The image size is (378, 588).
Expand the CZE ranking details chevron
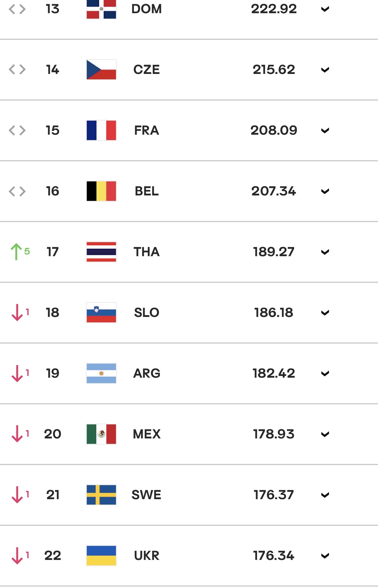pos(325,70)
